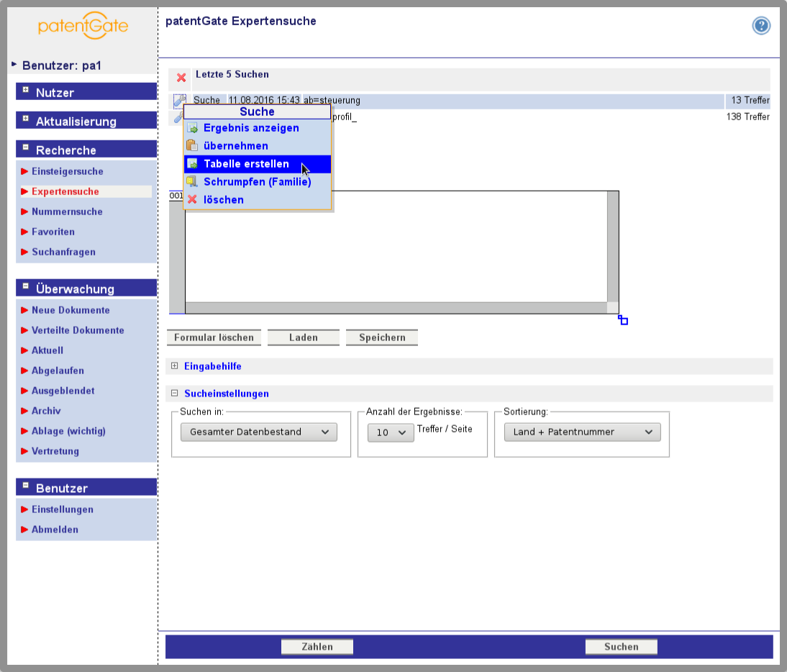Open Favoriten in sidebar

click(x=53, y=232)
